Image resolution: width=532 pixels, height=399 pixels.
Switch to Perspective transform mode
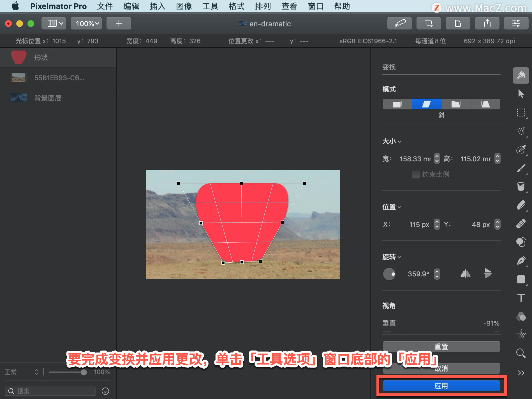(x=485, y=104)
